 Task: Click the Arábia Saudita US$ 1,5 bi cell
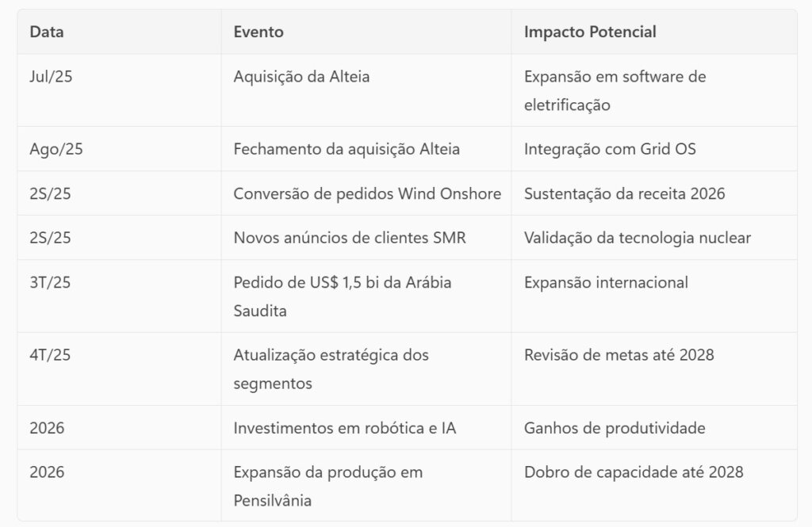(342, 296)
